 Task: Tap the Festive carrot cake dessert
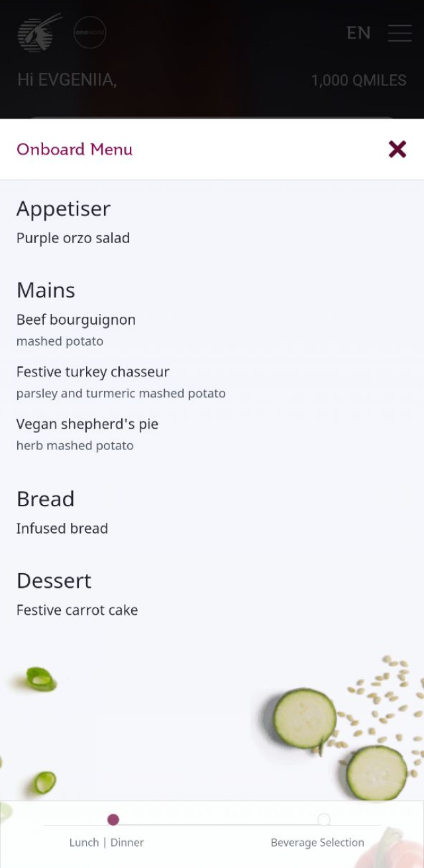(x=77, y=610)
